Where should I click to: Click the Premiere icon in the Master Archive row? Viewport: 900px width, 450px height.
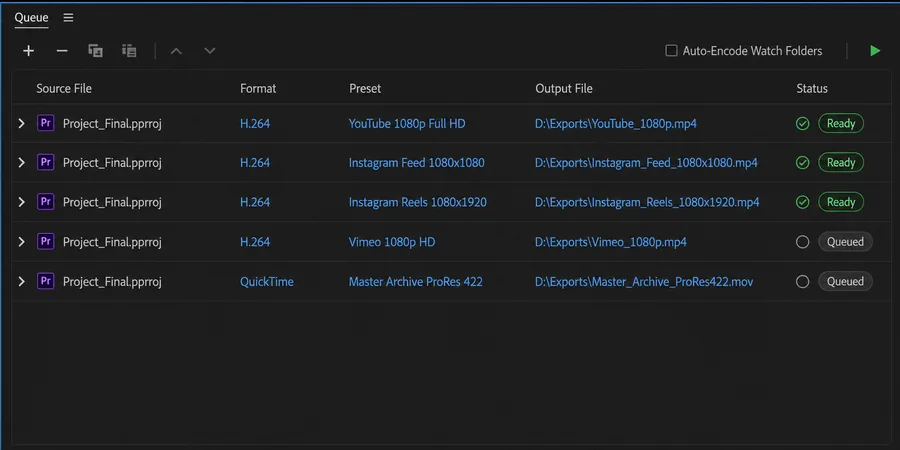46,281
